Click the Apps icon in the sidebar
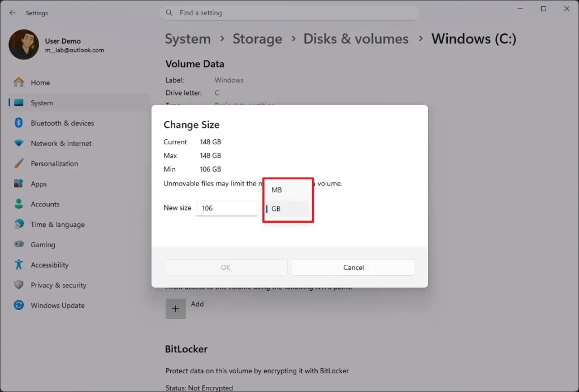This screenshot has height=392, width=579. pyautogui.click(x=19, y=184)
